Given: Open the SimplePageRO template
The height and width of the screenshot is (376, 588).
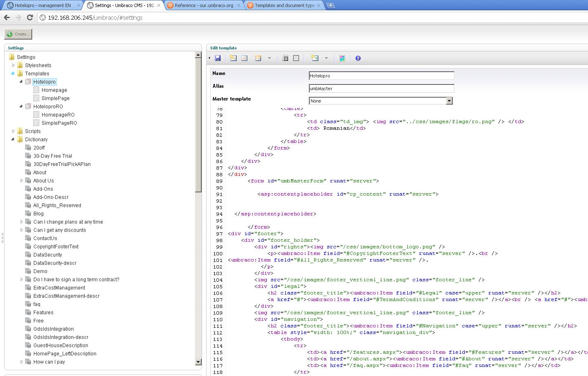Looking at the screenshot, I should pos(59,123).
